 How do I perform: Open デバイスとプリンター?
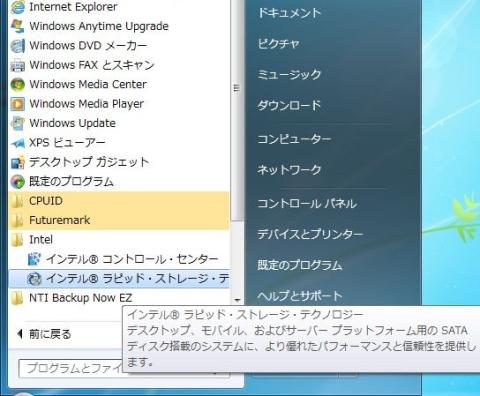click(x=310, y=234)
